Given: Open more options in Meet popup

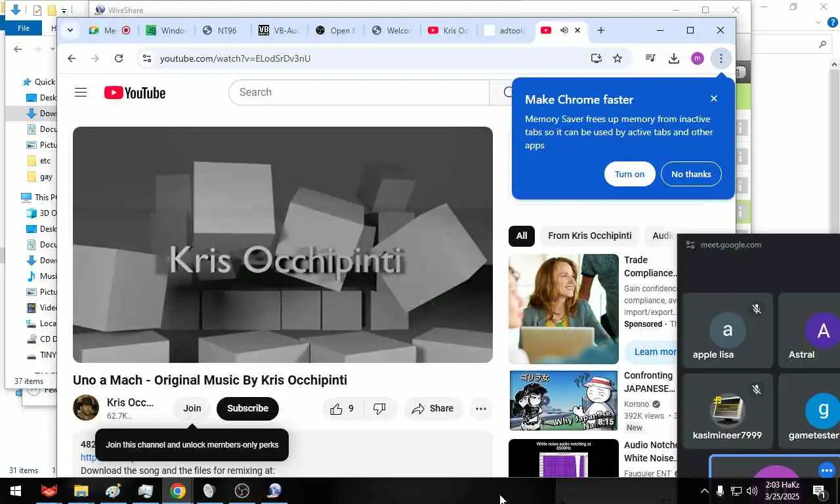Looking at the screenshot, I should [x=826, y=470].
